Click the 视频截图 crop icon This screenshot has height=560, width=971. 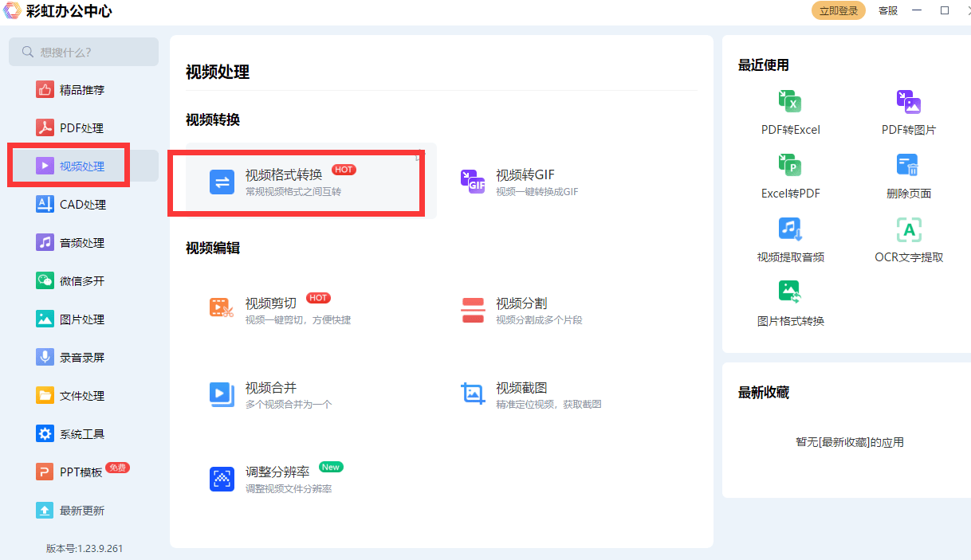[x=473, y=394]
